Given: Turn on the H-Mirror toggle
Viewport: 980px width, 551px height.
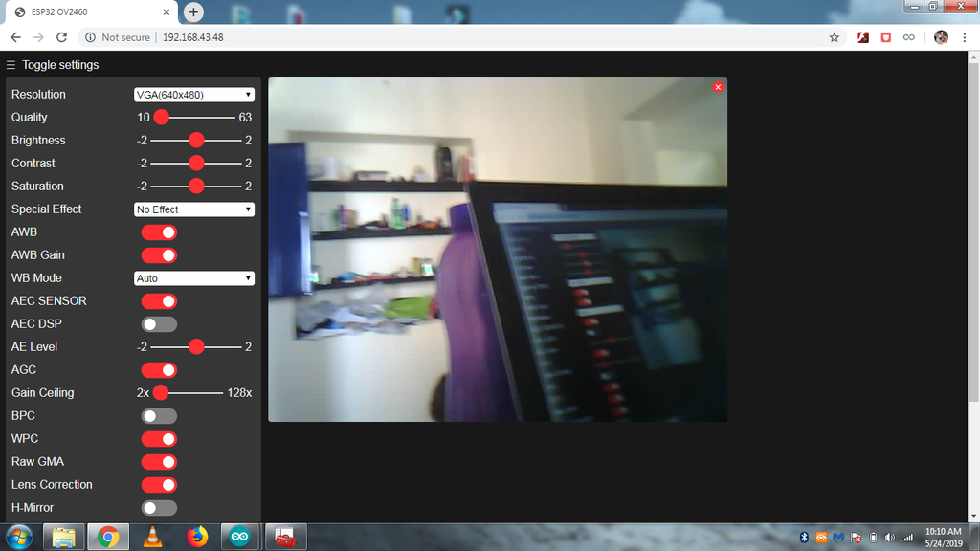Looking at the screenshot, I should pyautogui.click(x=159, y=507).
